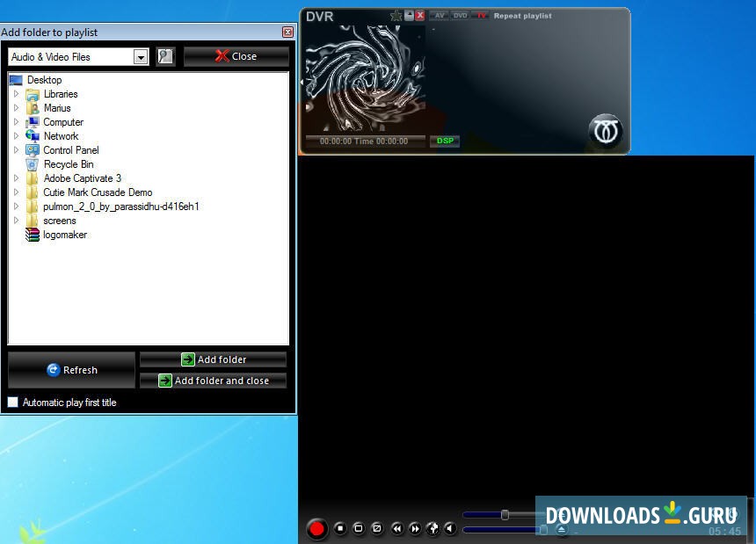Expand the Adobe Captivate 3 folder
The height and width of the screenshot is (544, 756).
[16, 178]
